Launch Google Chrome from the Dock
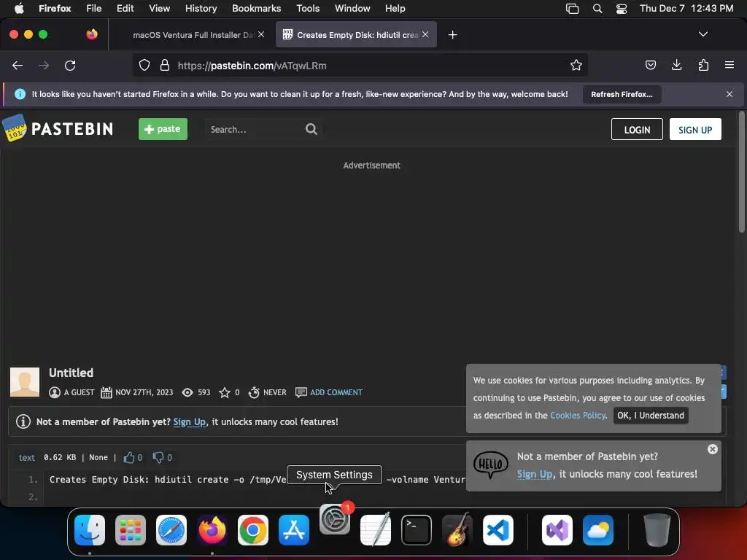The width and height of the screenshot is (747, 560). point(253,530)
